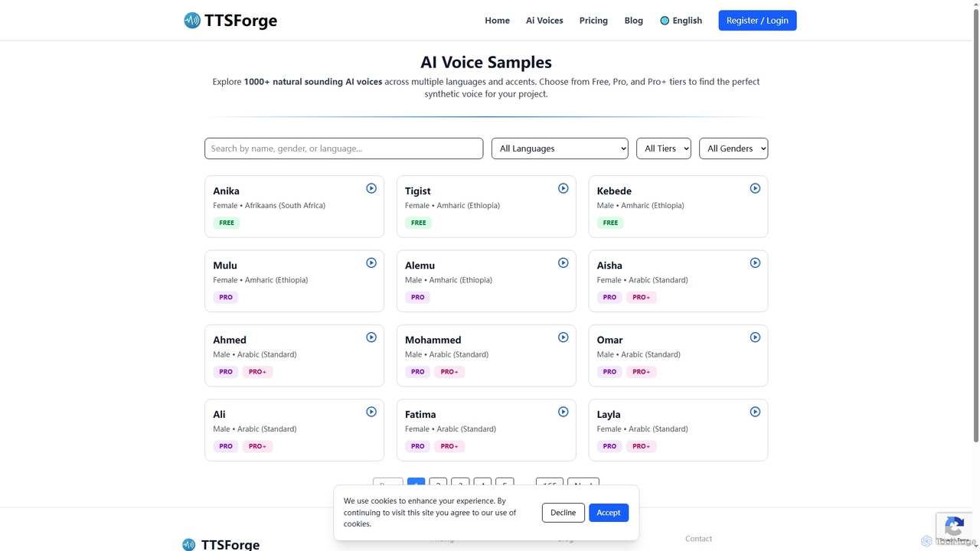
Task: Open the All Genders dropdown
Action: point(733,148)
